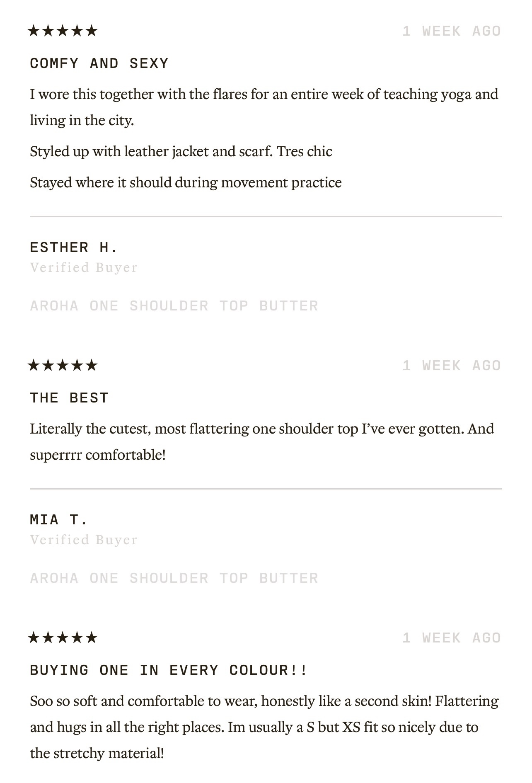Click the Stayed where it should line

click(x=186, y=183)
